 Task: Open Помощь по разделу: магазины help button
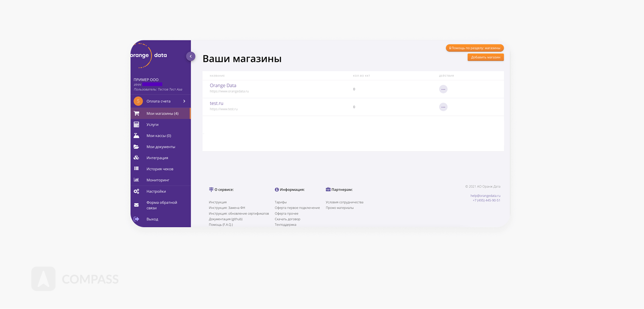475,48
